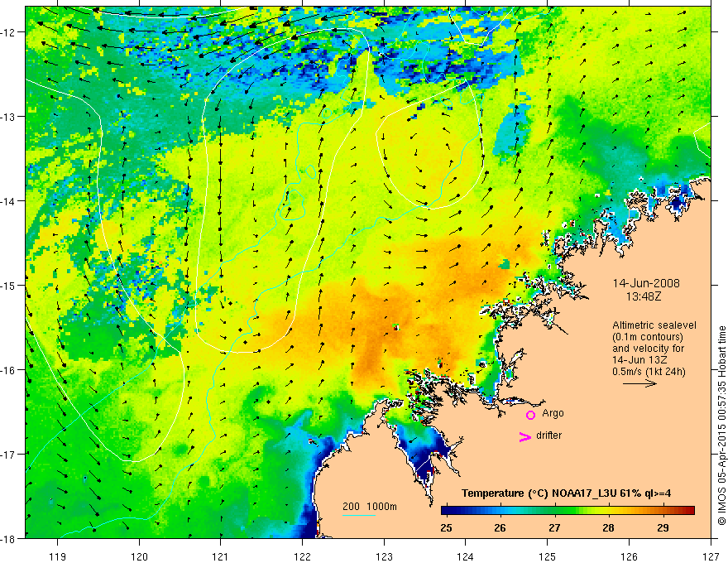Click the 'drifter' legend label
728x563 pixels.
coord(548,435)
